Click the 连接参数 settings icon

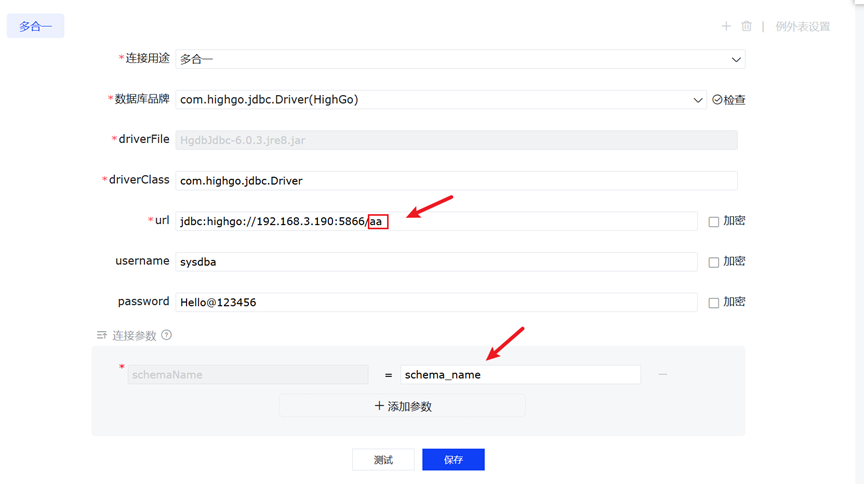click(x=101, y=336)
